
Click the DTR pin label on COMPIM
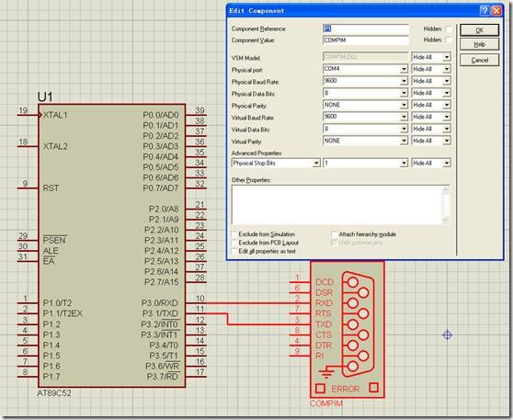[324, 346]
